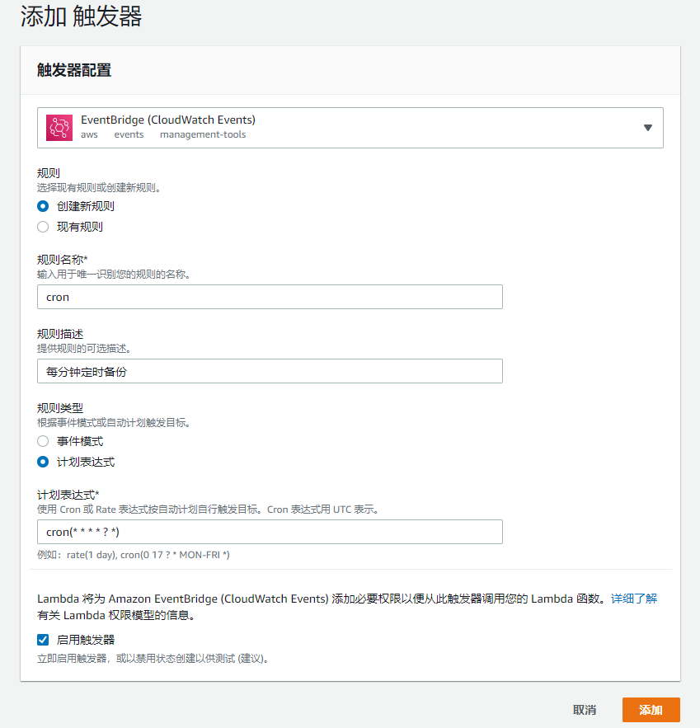The height and width of the screenshot is (728, 700).
Task: Click the 启用触发器 checkbox label text
Action: [86, 640]
